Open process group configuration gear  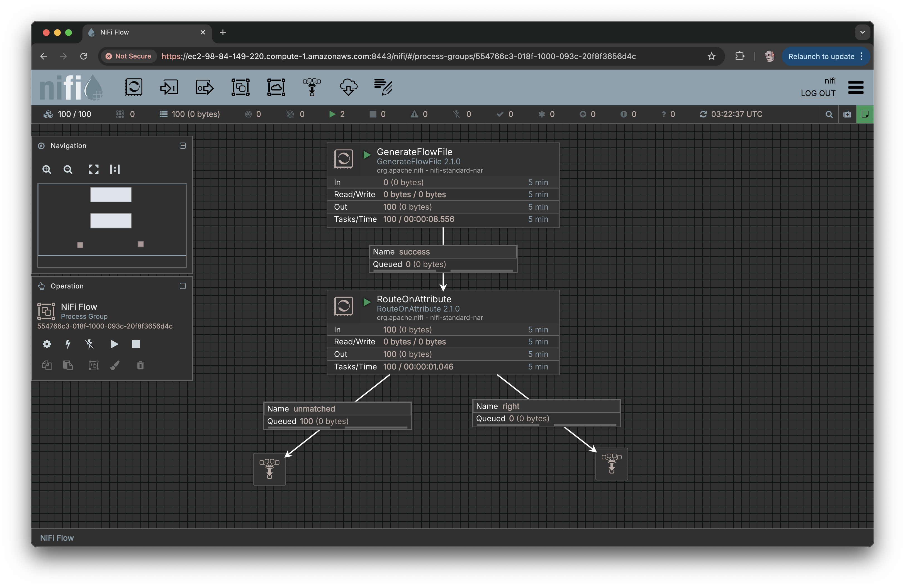pyautogui.click(x=47, y=344)
